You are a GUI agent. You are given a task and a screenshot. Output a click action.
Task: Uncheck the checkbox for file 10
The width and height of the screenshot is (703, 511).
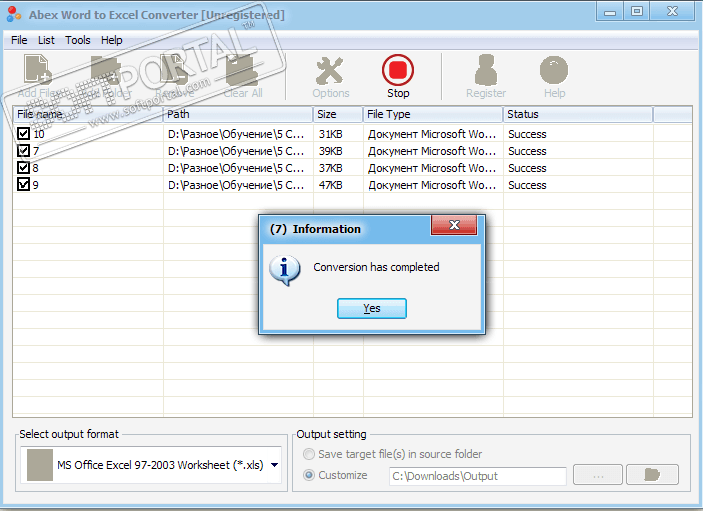pyautogui.click(x=23, y=134)
